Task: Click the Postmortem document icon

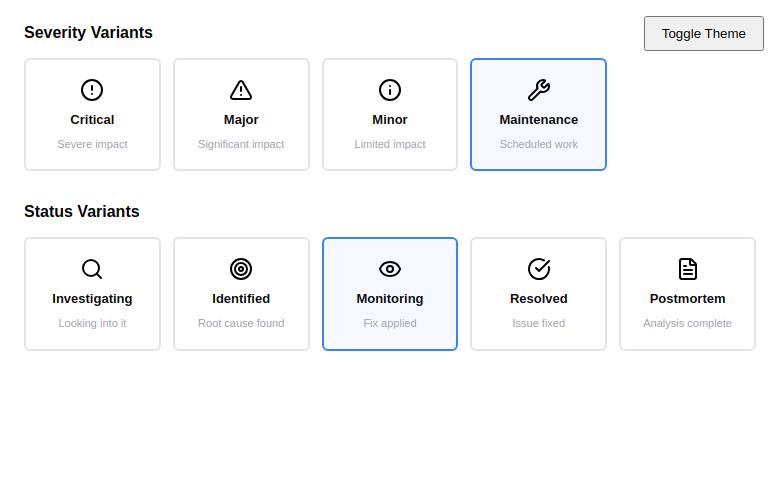Action: [x=687, y=269]
